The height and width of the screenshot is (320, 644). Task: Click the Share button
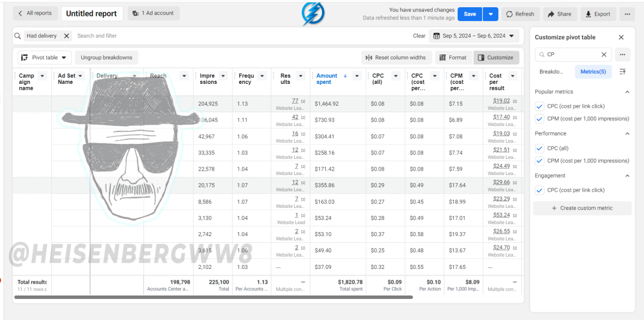[560, 14]
